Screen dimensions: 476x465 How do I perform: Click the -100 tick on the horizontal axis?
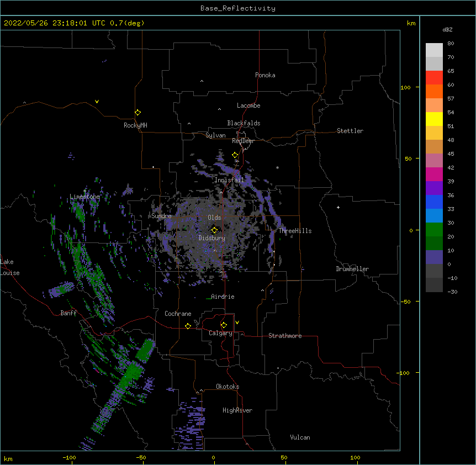pyautogui.click(x=69, y=457)
